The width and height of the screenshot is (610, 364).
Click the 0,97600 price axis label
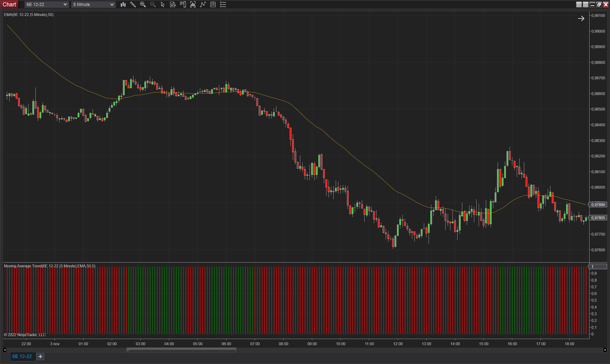click(598, 250)
